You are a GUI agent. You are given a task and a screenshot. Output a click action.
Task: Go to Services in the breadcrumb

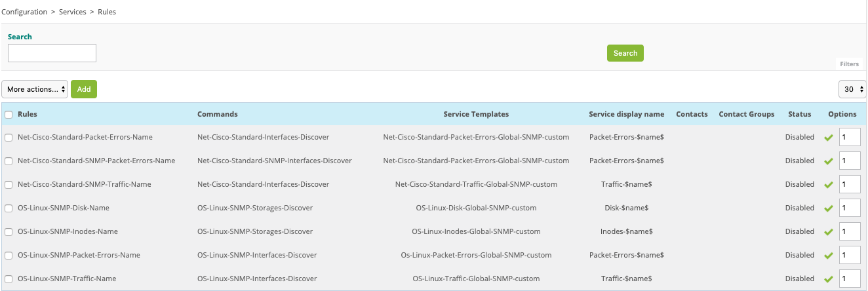(72, 12)
